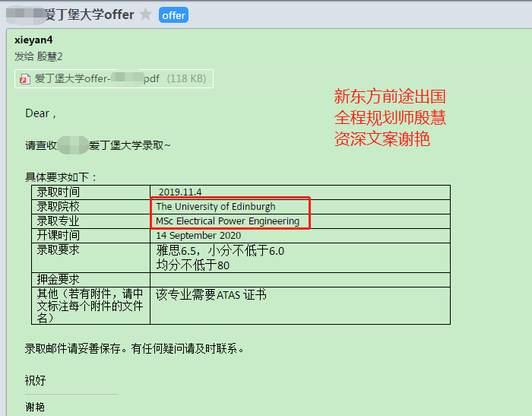The height and width of the screenshot is (416, 532).
Task: Click the 雅思6.5，小分不低于6.0 requirement text
Action: (220, 251)
